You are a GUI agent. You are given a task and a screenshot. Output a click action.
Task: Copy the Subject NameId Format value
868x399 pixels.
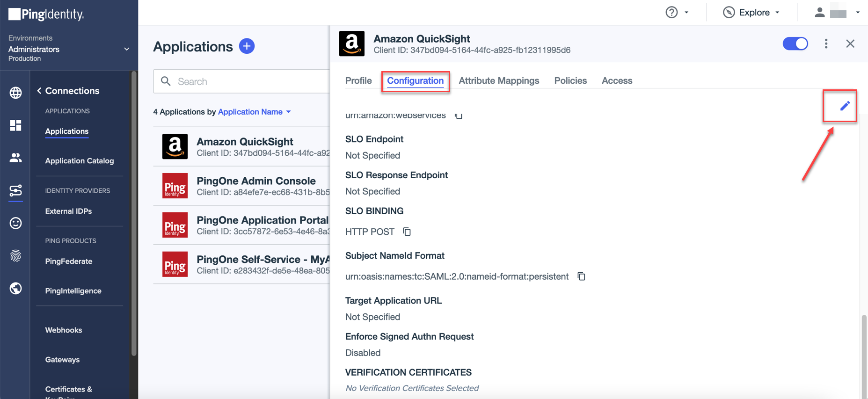(x=581, y=276)
